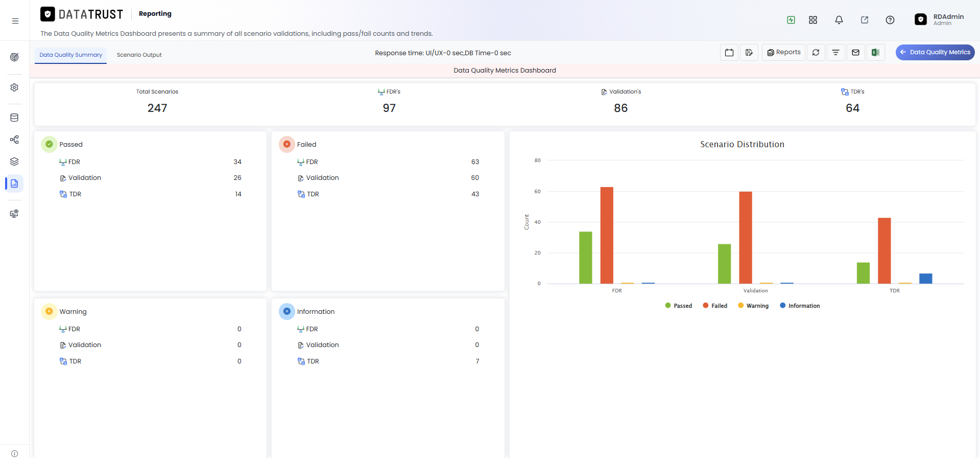Switch to Data Quality Summary tab
The height and width of the screenshot is (458, 980).
coord(71,55)
